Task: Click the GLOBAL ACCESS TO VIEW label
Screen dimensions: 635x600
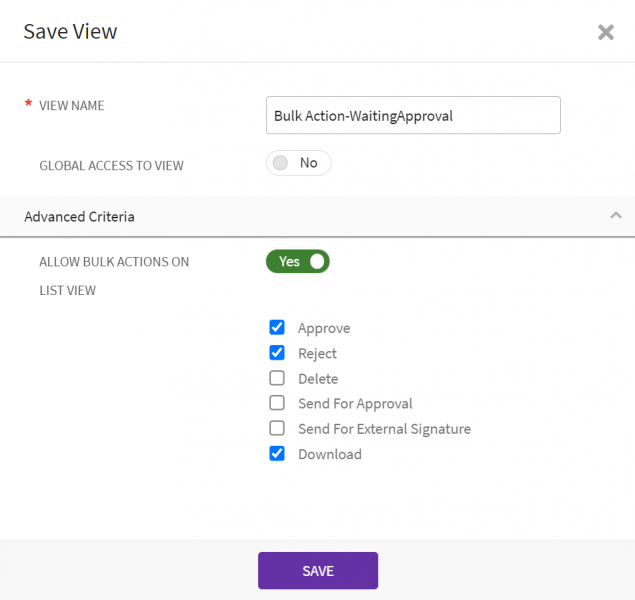Action: tap(111, 165)
